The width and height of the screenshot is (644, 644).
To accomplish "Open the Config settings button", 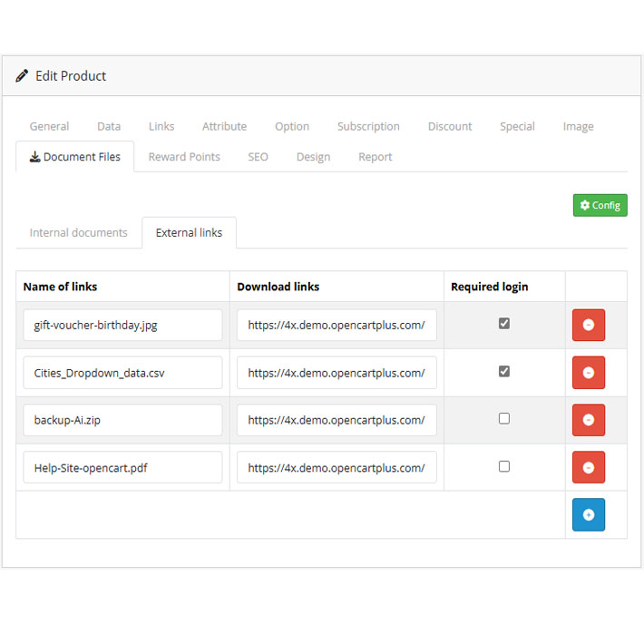I will point(600,205).
